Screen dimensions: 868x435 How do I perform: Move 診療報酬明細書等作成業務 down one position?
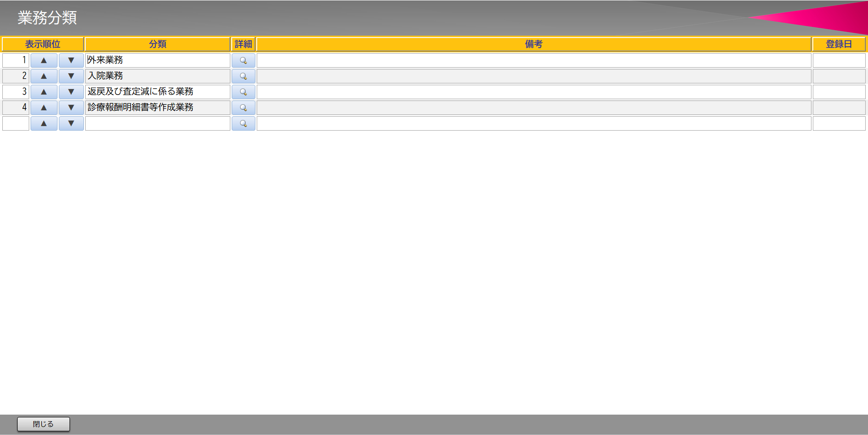pyautogui.click(x=71, y=107)
